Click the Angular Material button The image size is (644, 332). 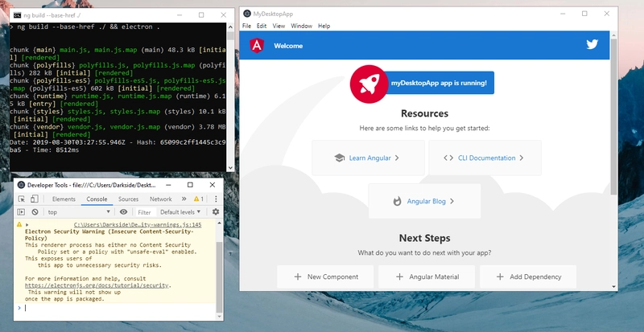point(427,277)
